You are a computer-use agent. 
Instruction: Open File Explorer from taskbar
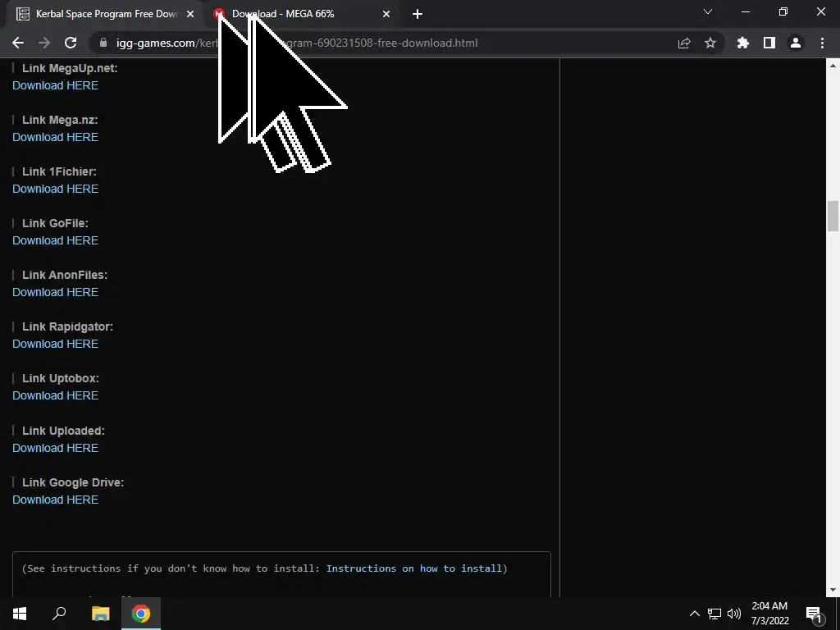pos(100,614)
